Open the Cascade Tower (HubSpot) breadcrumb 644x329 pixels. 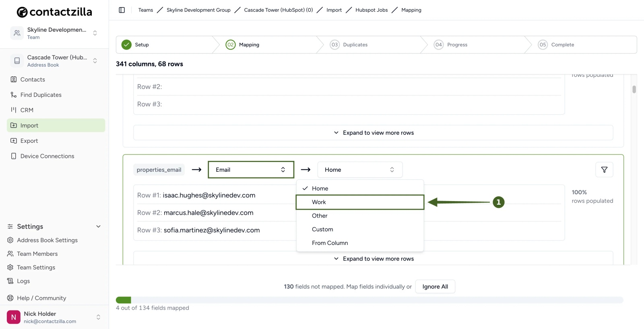(x=279, y=10)
